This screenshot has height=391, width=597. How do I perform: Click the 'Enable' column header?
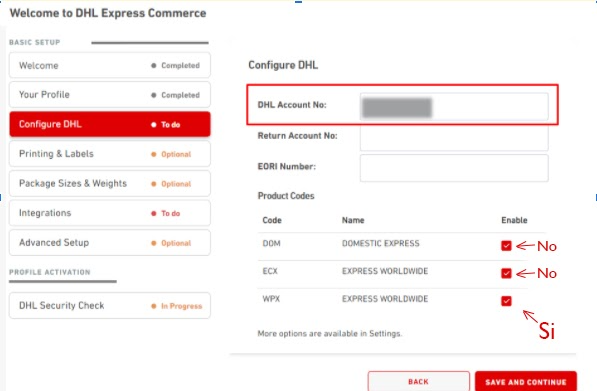[514, 220]
